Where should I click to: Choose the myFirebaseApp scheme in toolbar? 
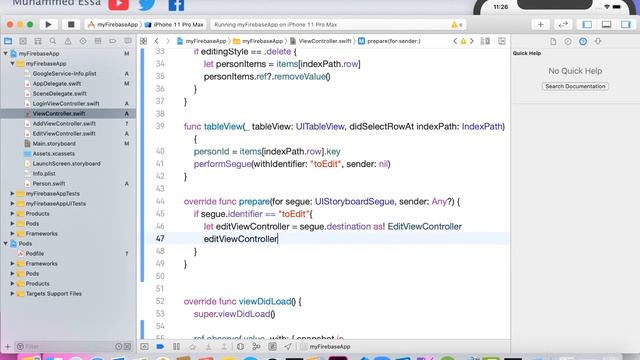point(113,24)
